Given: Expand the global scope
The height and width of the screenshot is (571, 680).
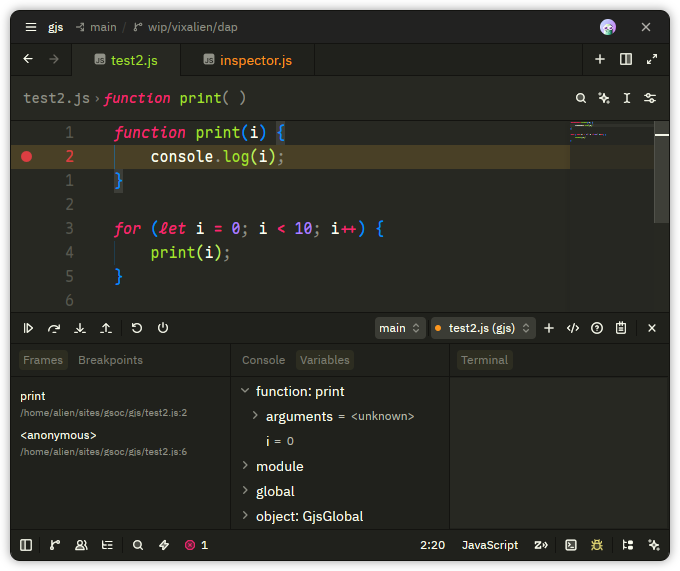Looking at the screenshot, I should (245, 491).
